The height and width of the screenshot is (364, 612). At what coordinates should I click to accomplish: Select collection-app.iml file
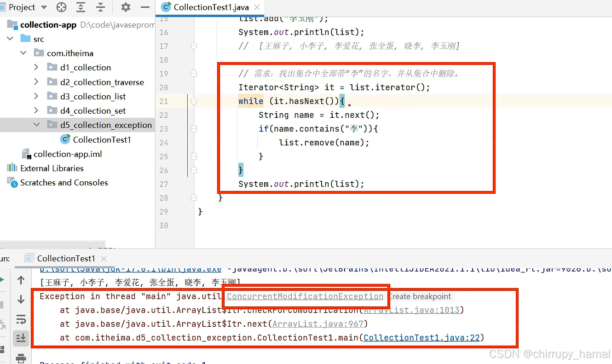[68, 154]
